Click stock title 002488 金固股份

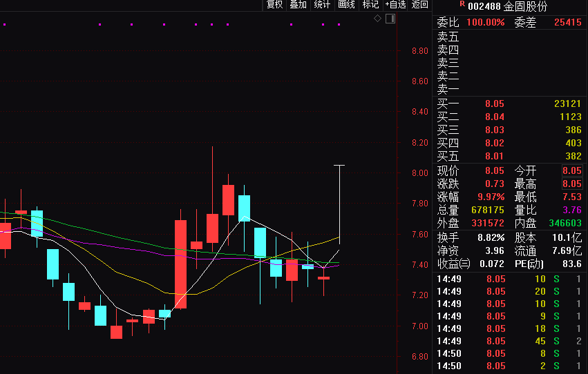point(507,6)
